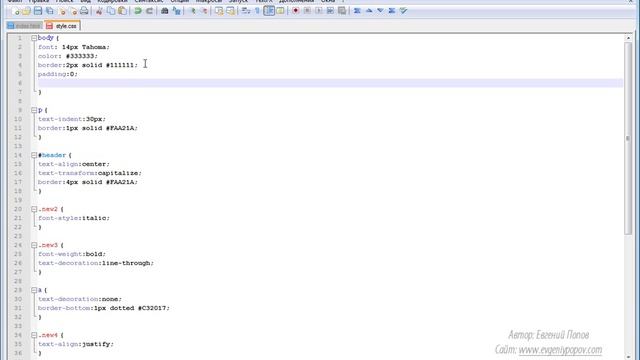
Task: Click line number 13 in the margin
Action: (x=18, y=146)
